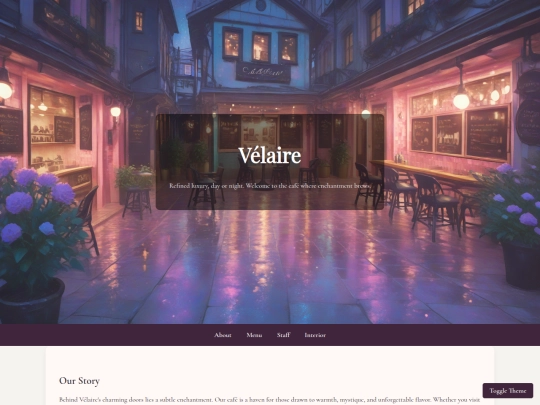Click the cursive sign on the center building
The width and height of the screenshot is (540, 405).
(263, 72)
